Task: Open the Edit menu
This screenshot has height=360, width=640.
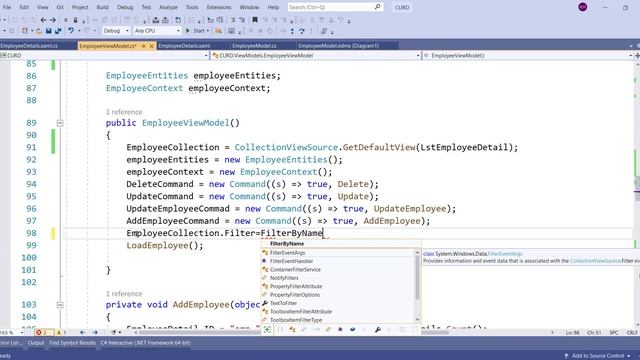Action: [x=24, y=7]
